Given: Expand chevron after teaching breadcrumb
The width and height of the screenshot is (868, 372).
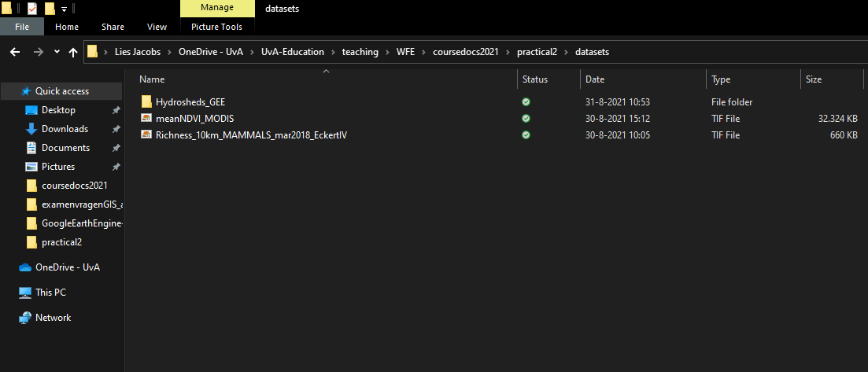Looking at the screenshot, I should pos(387,52).
